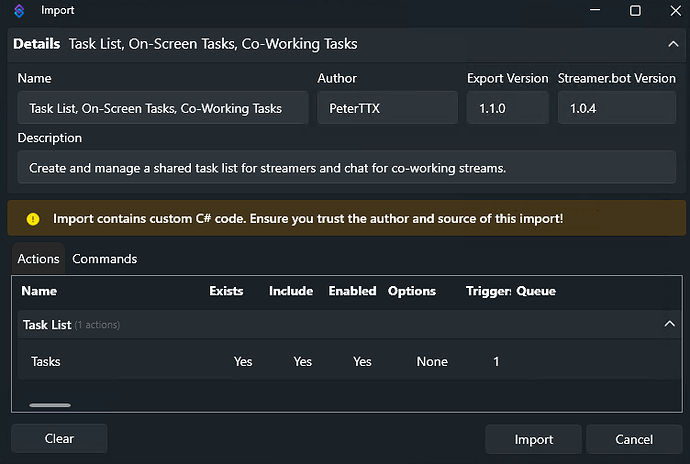
Task: Maximize the Import window
Action: [635, 10]
